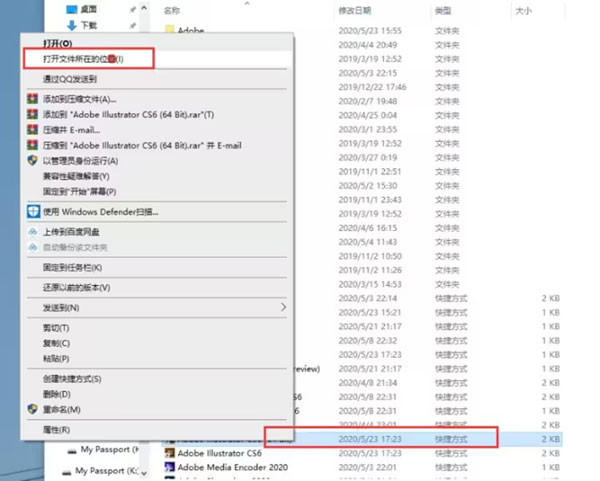Image resolution: width=600 pixels, height=481 pixels.
Task: Click date 2020/4/8 21:34 cell
Action: 367,383
